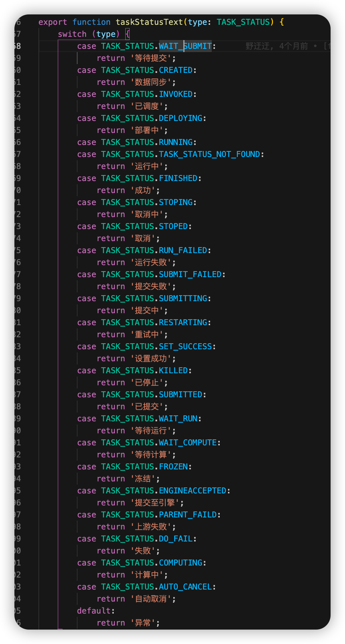Viewport: 345px width, 644px height.
Task: Click the switch keyword
Action: 72,34
